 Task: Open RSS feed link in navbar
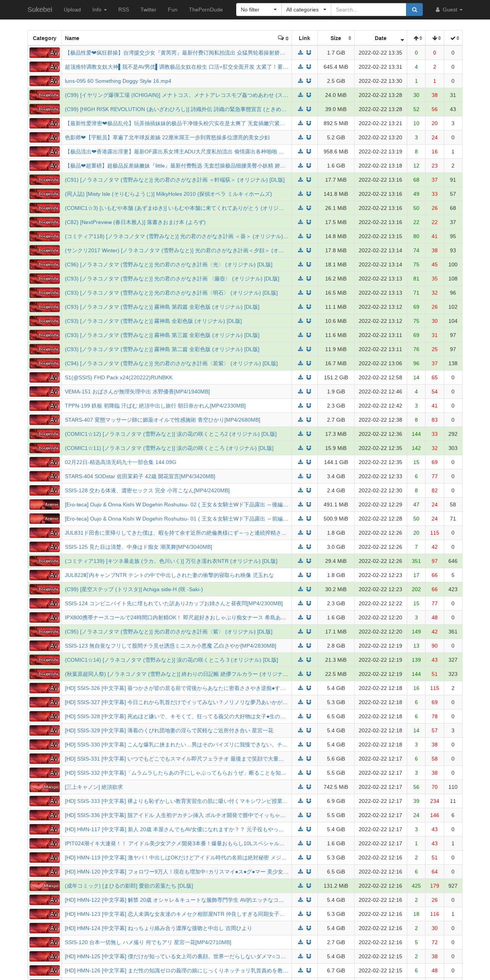pyautogui.click(x=124, y=10)
